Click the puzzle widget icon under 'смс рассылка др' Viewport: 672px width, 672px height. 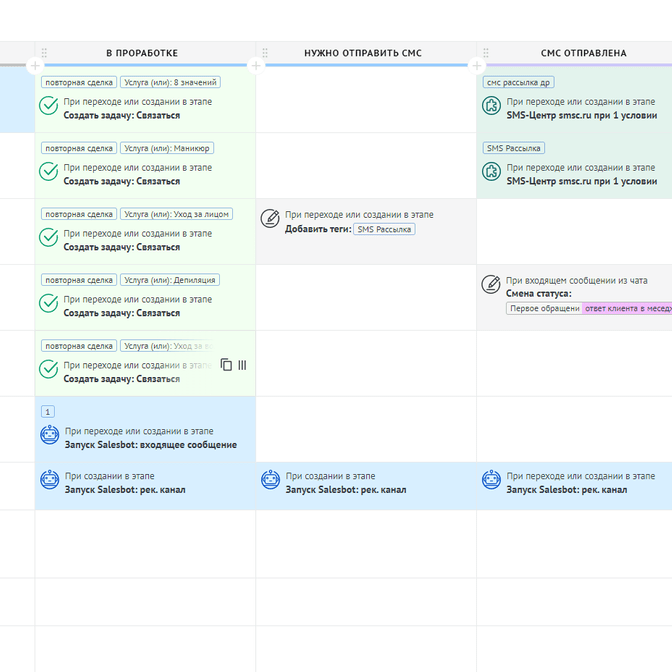[x=491, y=105]
